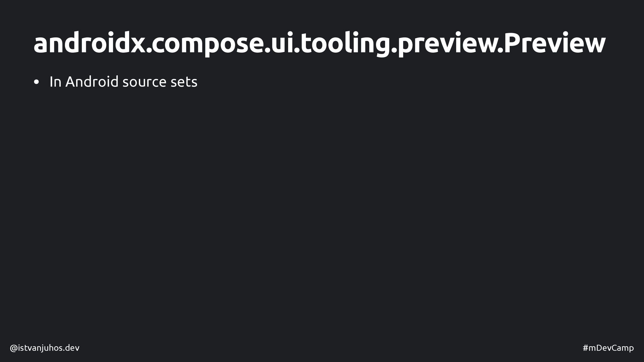Click the '@' symbol in footer handle
644x362 pixels.
(x=14, y=348)
